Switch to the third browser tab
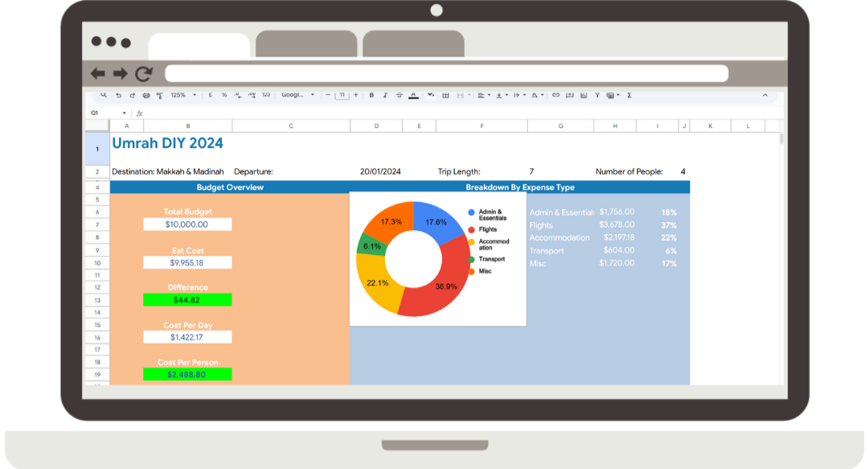The height and width of the screenshot is (469, 868). (414, 43)
